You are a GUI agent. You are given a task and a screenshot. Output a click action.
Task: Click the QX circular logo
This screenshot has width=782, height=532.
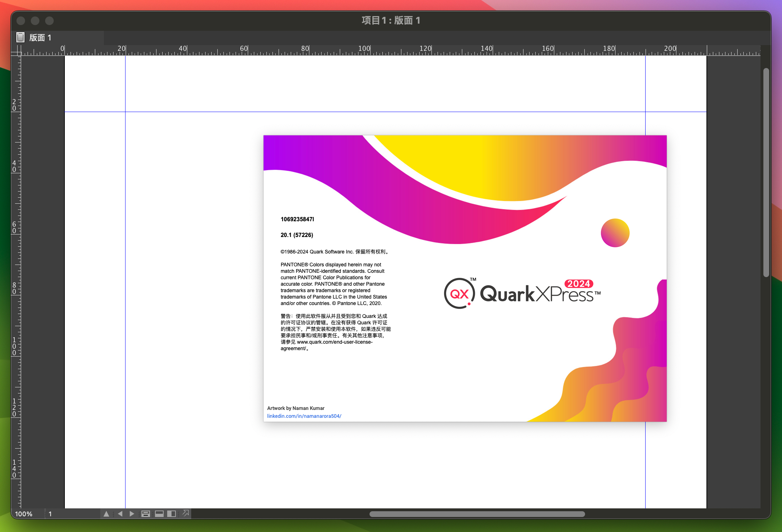[460, 293]
